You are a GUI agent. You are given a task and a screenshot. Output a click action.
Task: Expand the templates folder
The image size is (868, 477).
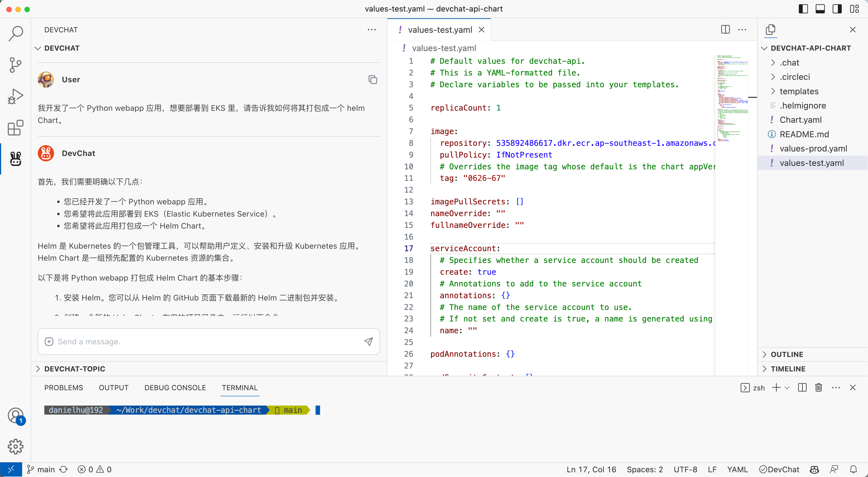click(x=799, y=91)
